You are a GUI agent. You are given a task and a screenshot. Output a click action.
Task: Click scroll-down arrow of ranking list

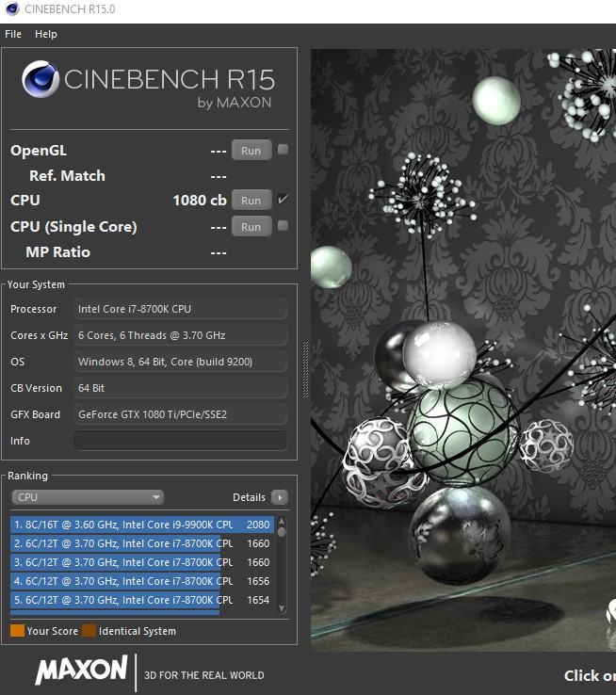(x=282, y=608)
